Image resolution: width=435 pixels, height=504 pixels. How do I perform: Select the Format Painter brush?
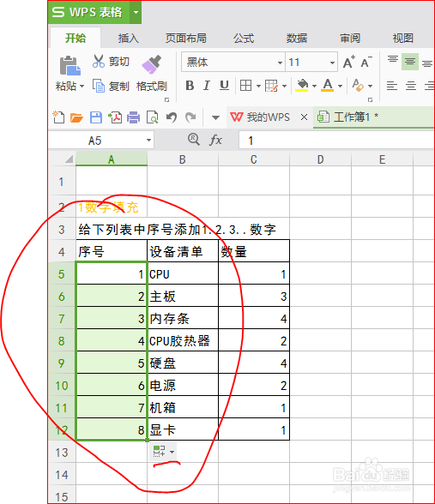click(x=152, y=64)
